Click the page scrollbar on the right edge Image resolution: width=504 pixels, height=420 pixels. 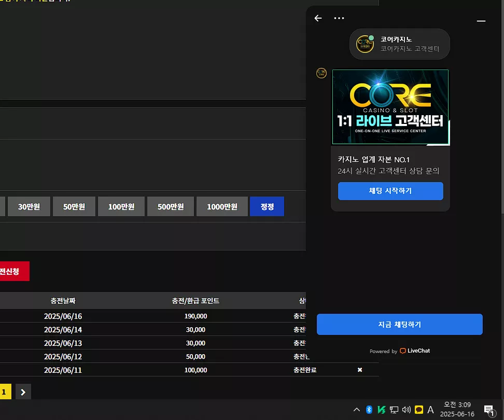tap(502, 106)
